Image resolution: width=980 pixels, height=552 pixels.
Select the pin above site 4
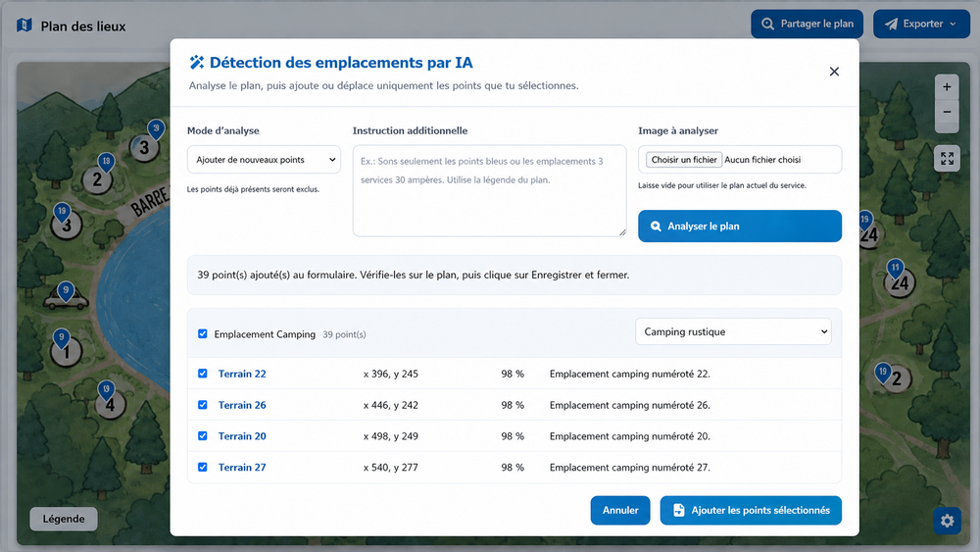[107, 389]
